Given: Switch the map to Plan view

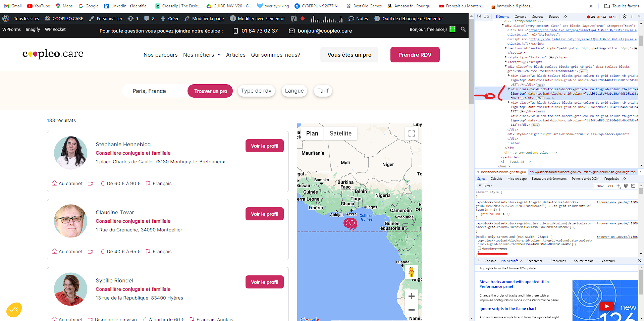Looking at the screenshot, I should pyautogui.click(x=312, y=133).
